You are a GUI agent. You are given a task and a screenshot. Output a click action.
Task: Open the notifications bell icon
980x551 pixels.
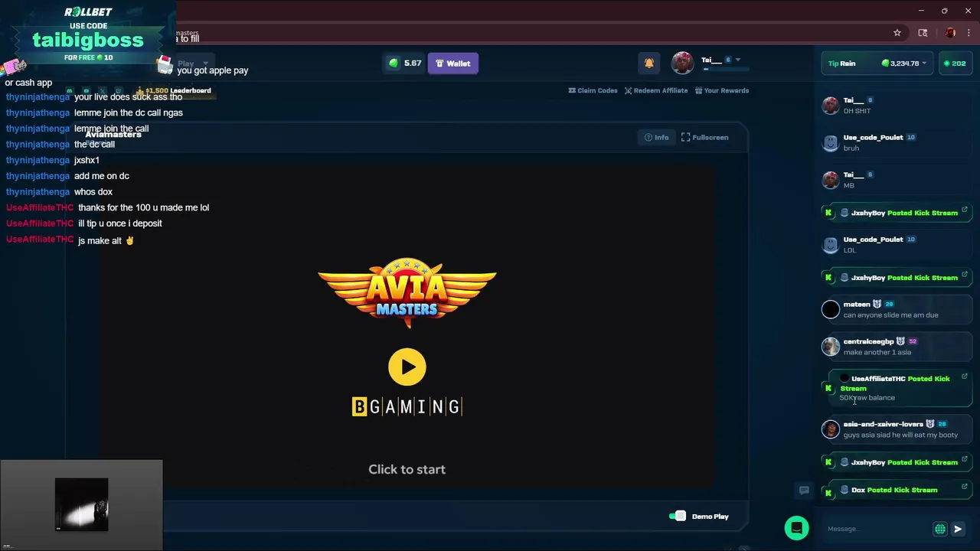pos(649,64)
